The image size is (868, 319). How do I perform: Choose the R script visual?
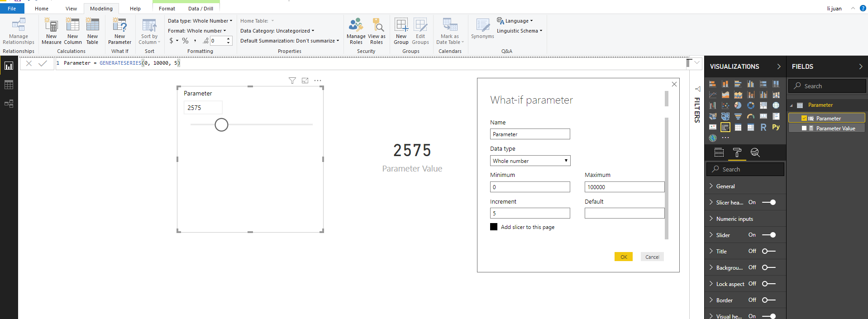[763, 127]
